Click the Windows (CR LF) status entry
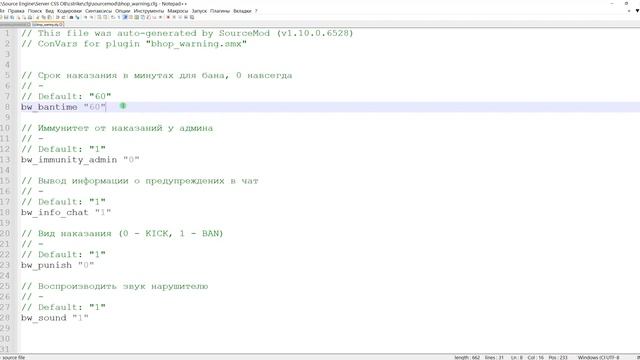 [x=591, y=357]
